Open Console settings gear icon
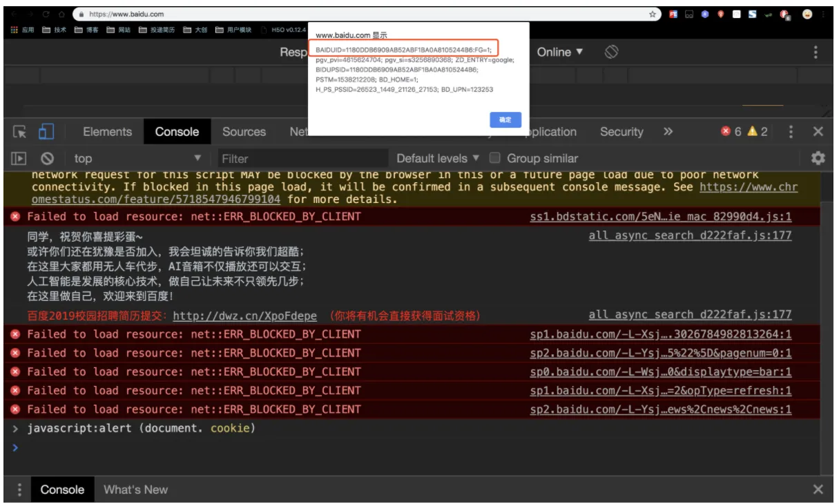This screenshot has width=839, height=504. pyautogui.click(x=818, y=158)
